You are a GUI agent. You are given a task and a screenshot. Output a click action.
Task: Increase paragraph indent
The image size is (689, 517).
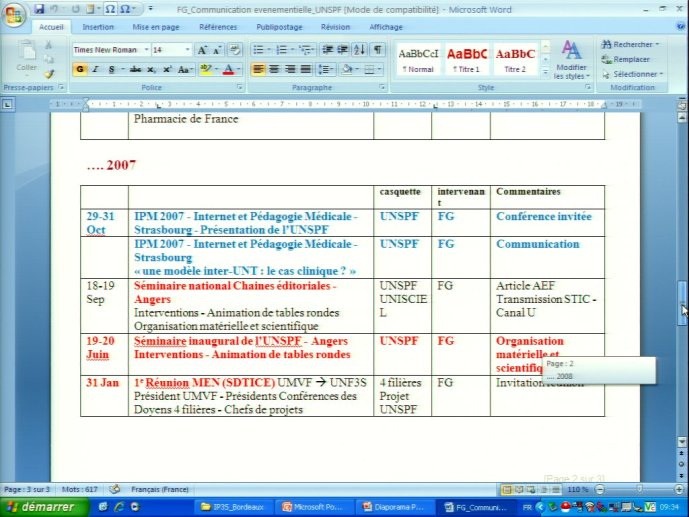343,50
